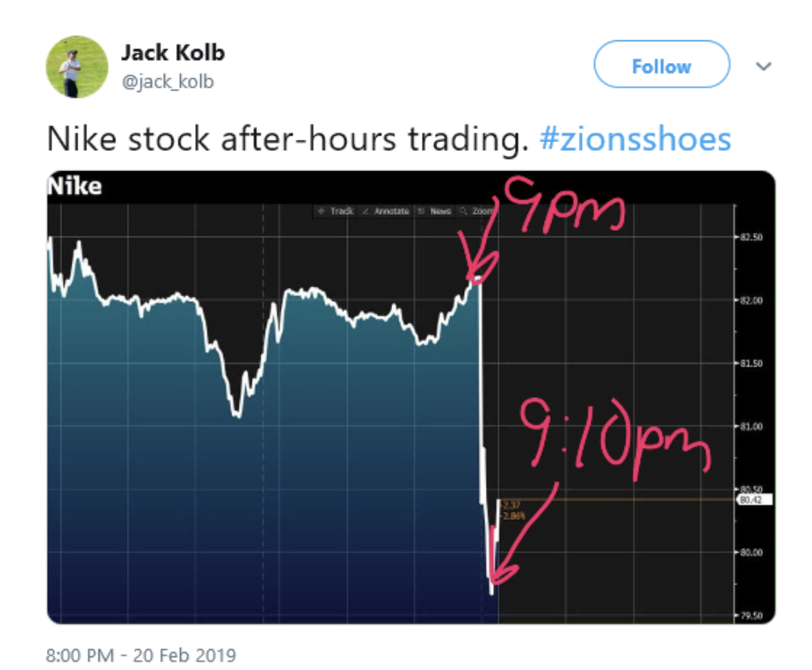This screenshot has height=670, width=812.
Task: Click the Jack Kolb display name
Action: coord(173,53)
